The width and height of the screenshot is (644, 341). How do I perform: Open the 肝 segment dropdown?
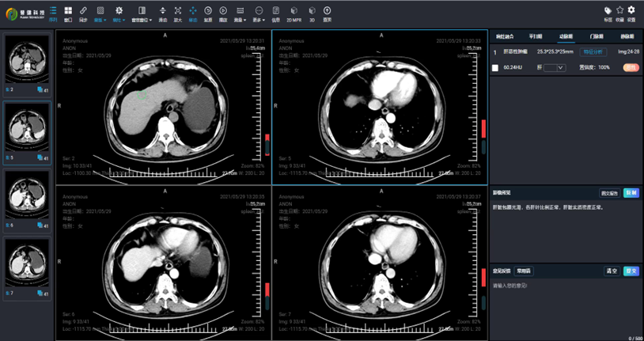pyautogui.click(x=555, y=68)
